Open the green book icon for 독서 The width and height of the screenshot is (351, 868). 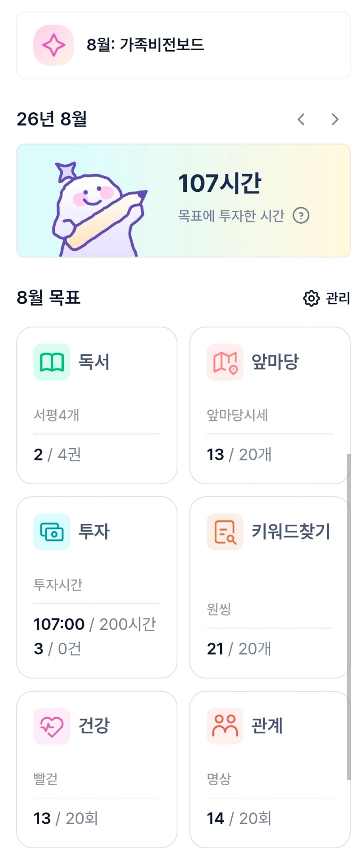pyautogui.click(x=52, y=362)
